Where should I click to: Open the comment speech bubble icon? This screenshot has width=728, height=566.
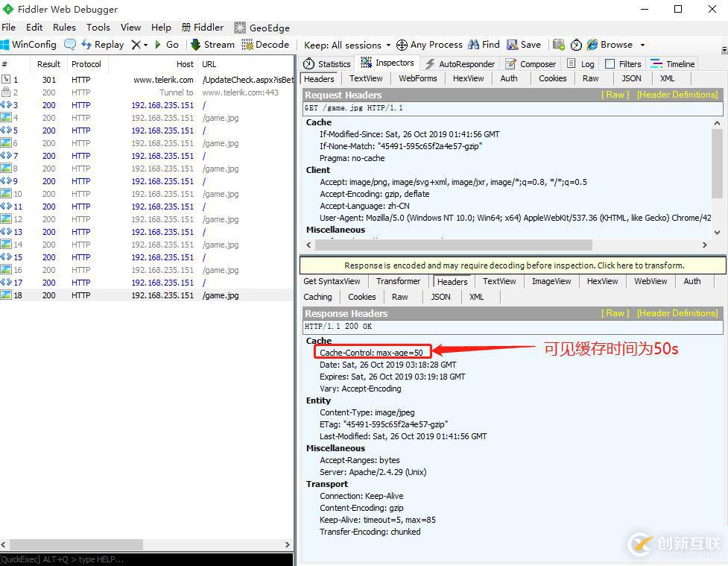point(69,45)
